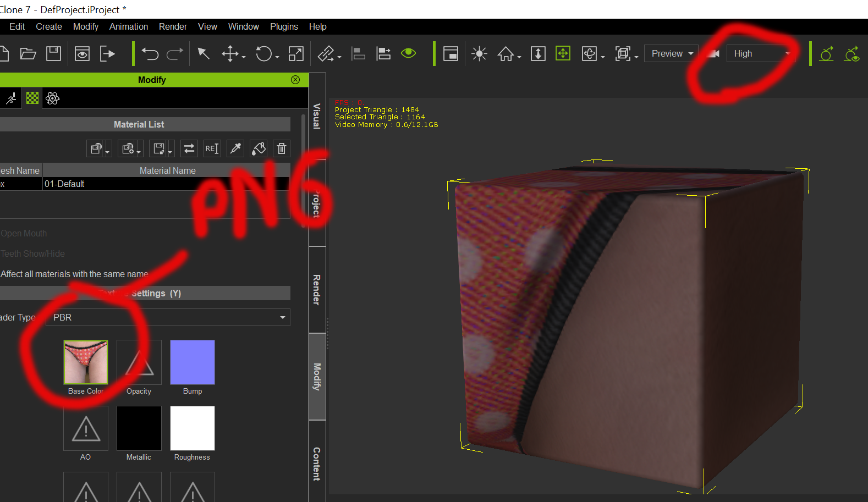Open the Preview camera dropdown
The height and width of the screenshot is (502, 868).
tap(671, 53)
